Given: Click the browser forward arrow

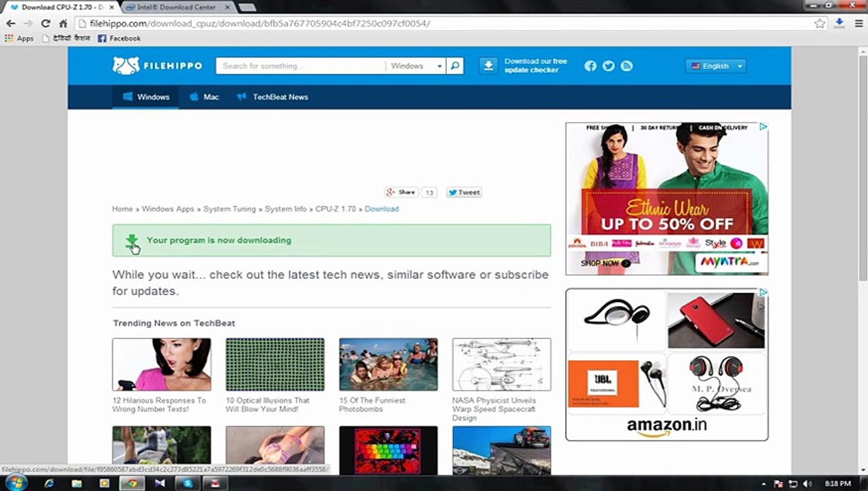Looking at the screenshot, I should pos(28,23).
